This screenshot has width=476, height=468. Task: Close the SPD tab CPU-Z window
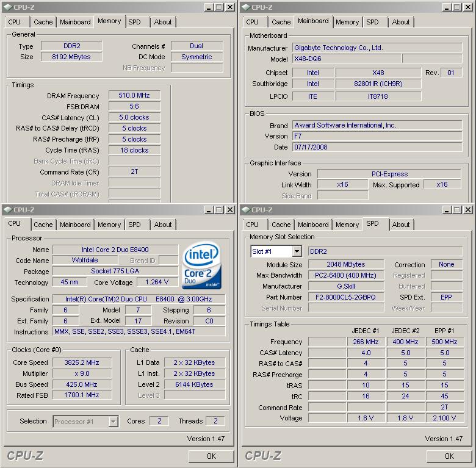(x=469, y=210)
